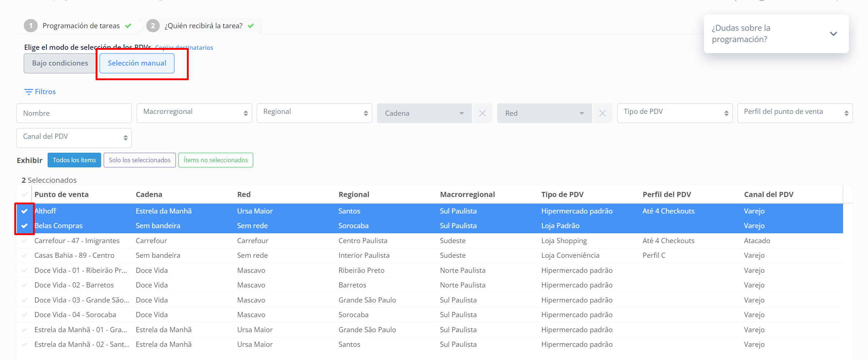
Task: Click step 1 number circle icon
Action: 31,26
